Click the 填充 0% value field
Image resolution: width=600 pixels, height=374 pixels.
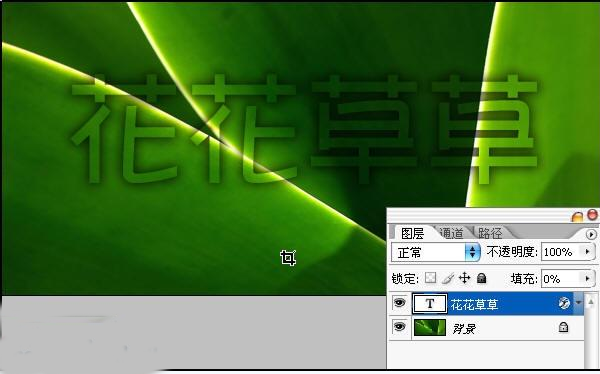tap(561, 278)
